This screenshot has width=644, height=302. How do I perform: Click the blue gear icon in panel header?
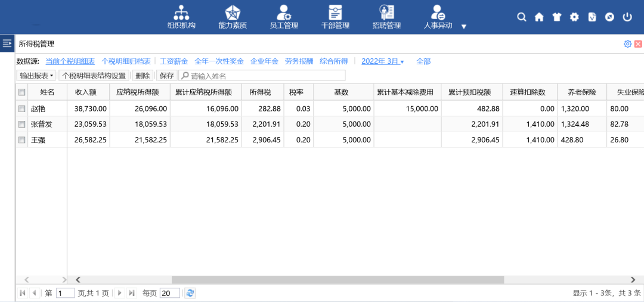coord(627,44)
